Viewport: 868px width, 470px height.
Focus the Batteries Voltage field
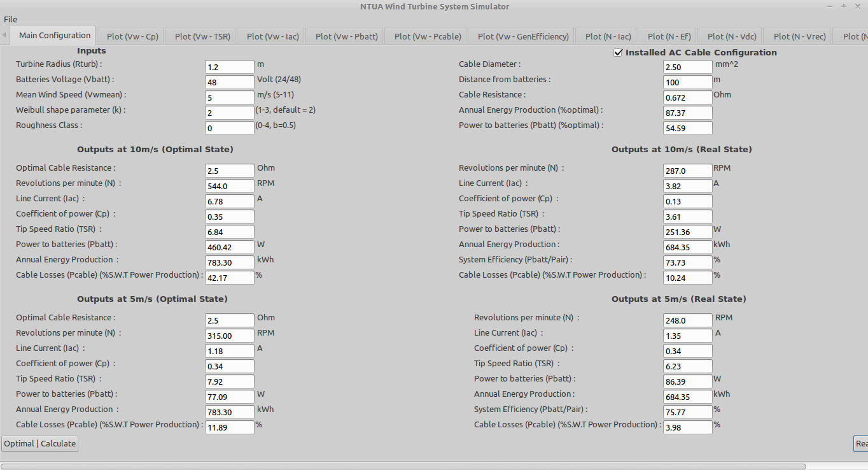tap(230, 82)
